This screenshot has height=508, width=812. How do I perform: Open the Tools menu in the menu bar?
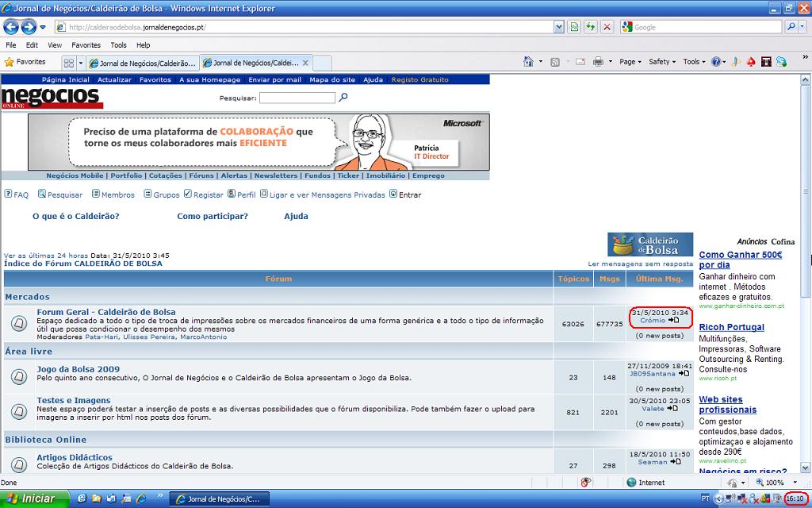(118, 45)
